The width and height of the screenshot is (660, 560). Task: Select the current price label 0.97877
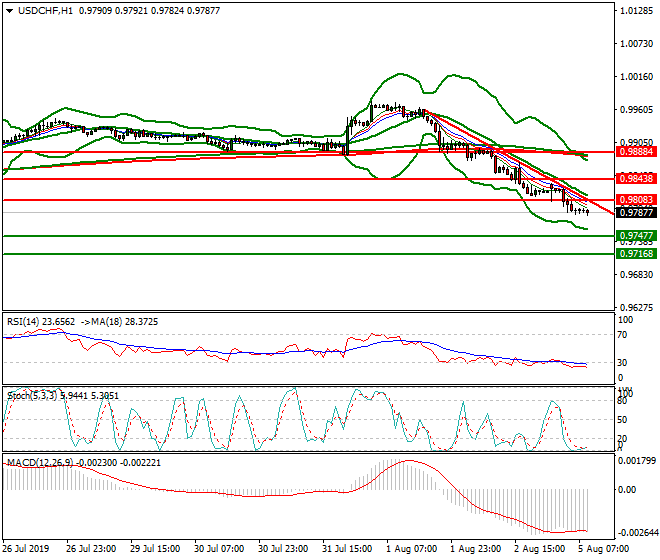click(636, 213)
